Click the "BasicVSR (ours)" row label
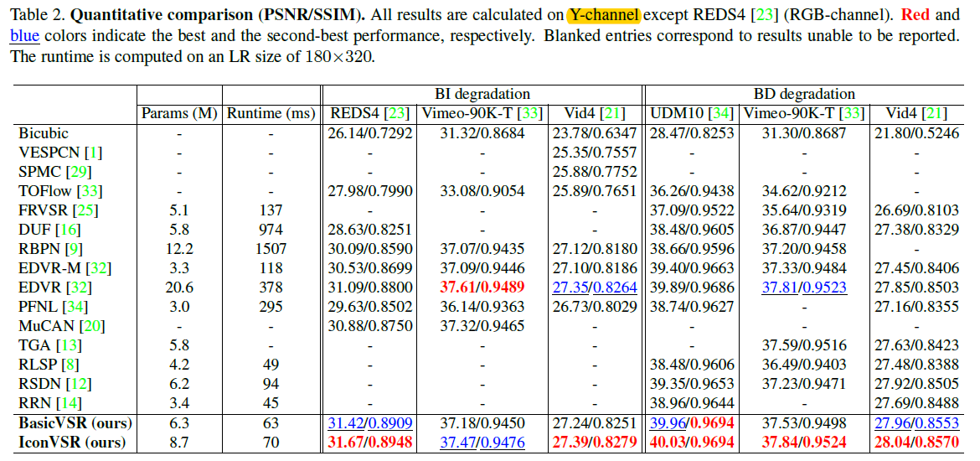This screenshot has width=980, height=461. click(75, 422)
